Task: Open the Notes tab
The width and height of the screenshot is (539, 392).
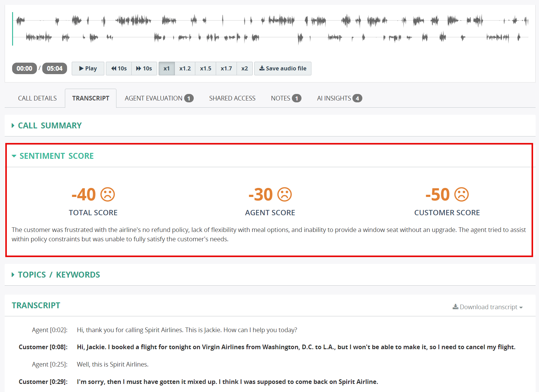Action: coord(286,98)
